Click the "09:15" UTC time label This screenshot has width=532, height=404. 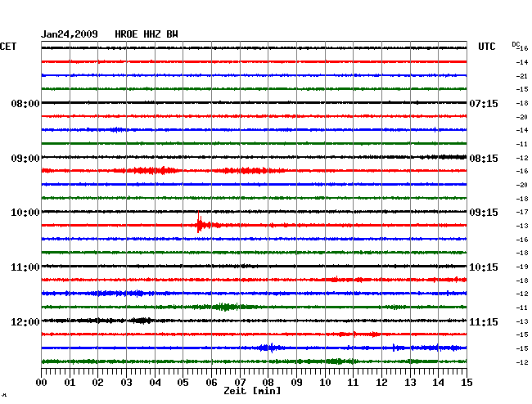coord(484,213)
